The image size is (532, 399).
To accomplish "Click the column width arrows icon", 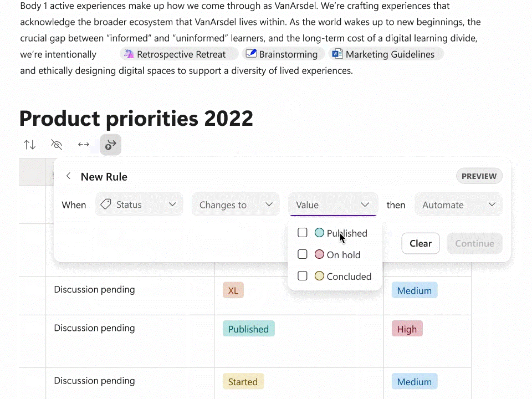I will pos(84,145).
